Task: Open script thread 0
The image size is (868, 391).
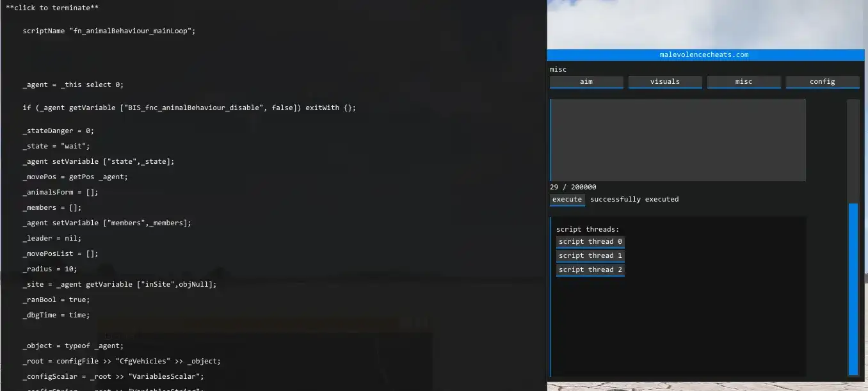Action: (x=590, y=241)
